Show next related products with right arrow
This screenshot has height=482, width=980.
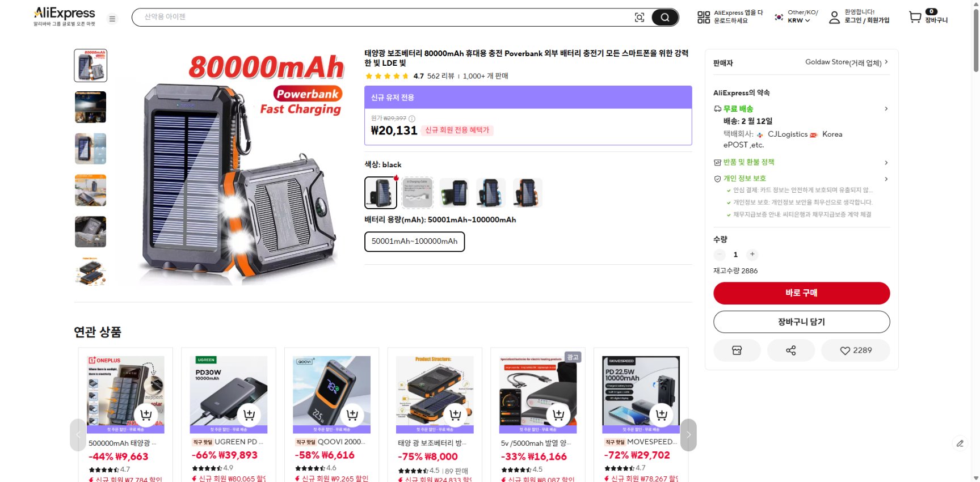tap(688, 435)
